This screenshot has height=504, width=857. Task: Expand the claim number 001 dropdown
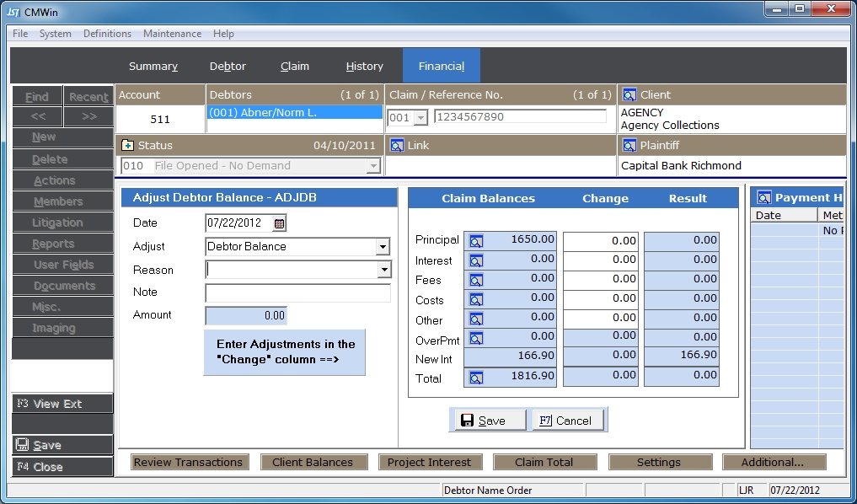(x=421, y=118)
